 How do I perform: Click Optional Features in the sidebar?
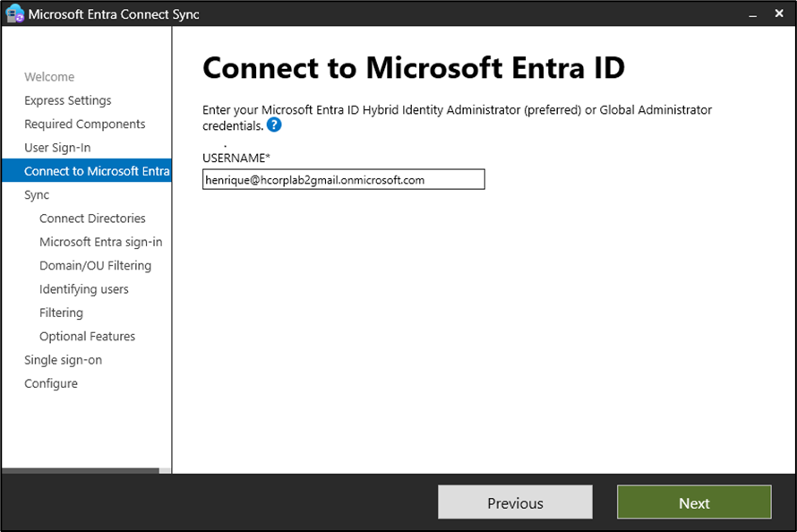pos(87,337)
